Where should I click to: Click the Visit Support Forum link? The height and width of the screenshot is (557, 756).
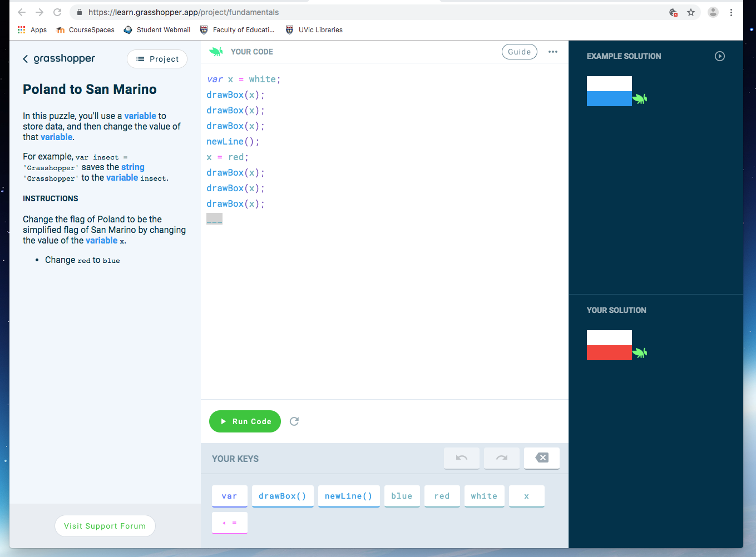pyautogui.click(x=105, y=526)
